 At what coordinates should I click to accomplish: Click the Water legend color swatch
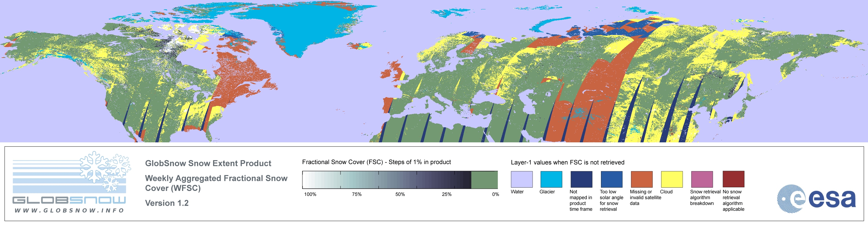(x=522, y=179)
